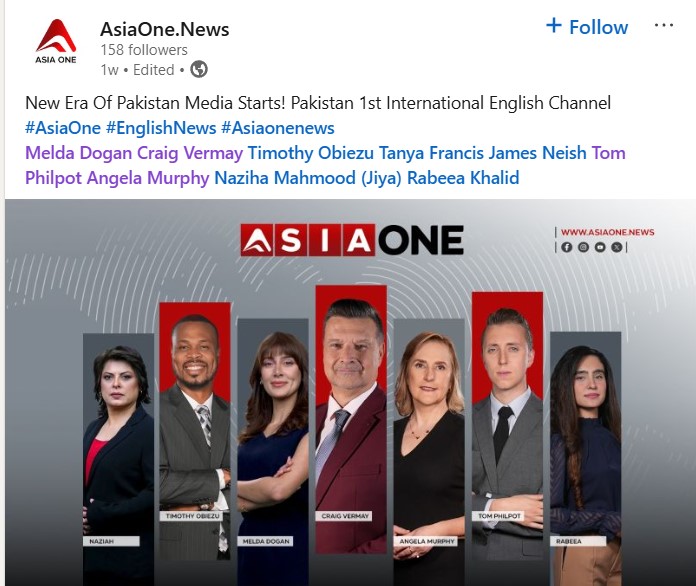
Task: Open the #EnglishNews hashtag
Action: pyautogui.click(x=161, y=128)
